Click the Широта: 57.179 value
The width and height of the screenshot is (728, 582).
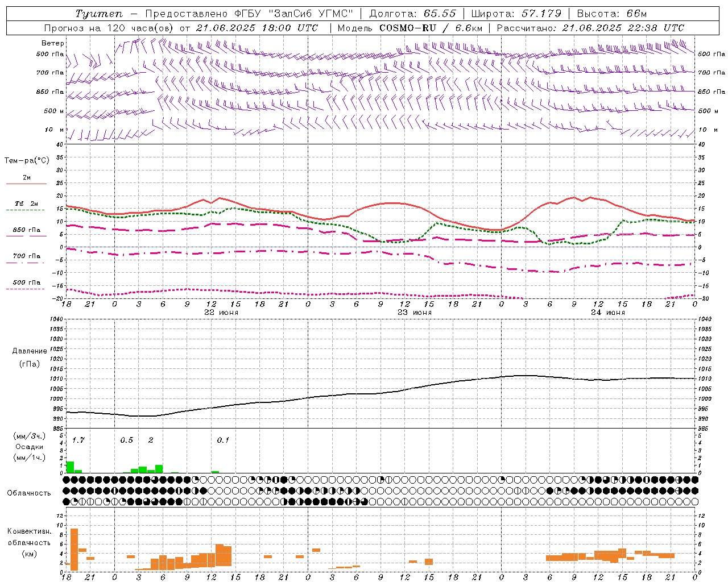click(516, 14)
